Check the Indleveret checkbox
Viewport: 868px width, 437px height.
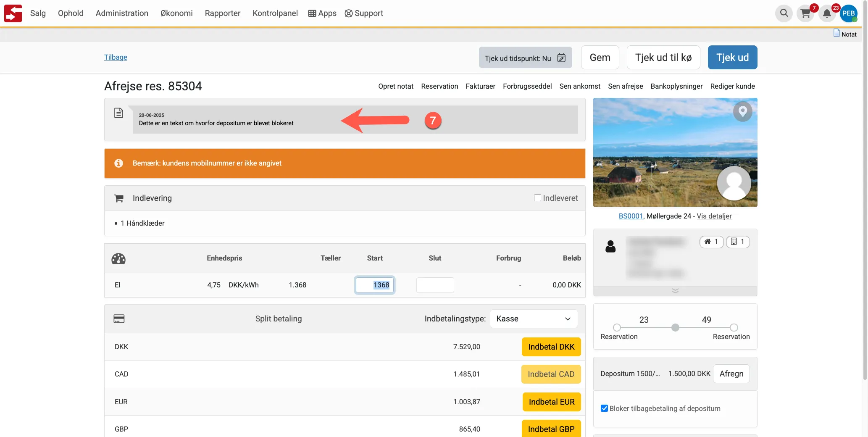coord(537,198)
